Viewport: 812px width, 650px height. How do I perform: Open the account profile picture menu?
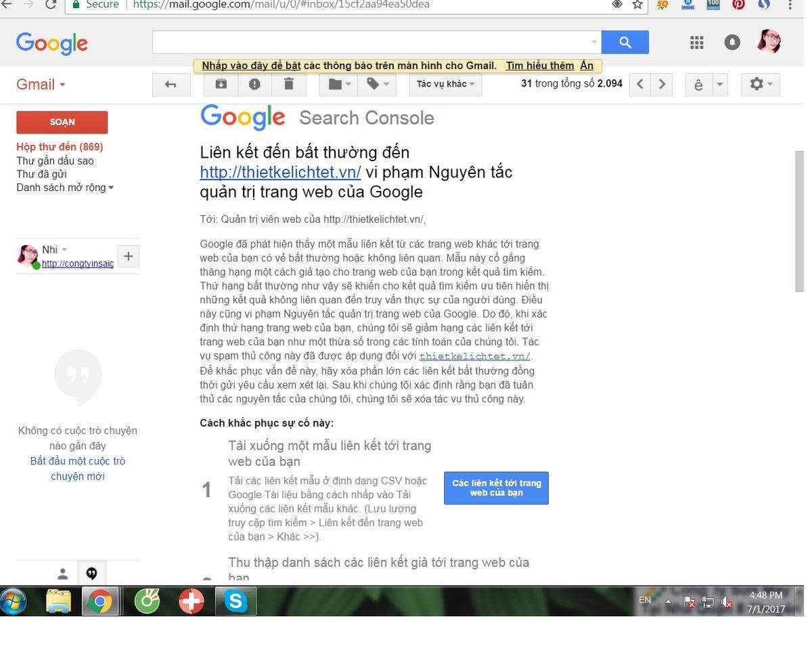pos(769,42)
